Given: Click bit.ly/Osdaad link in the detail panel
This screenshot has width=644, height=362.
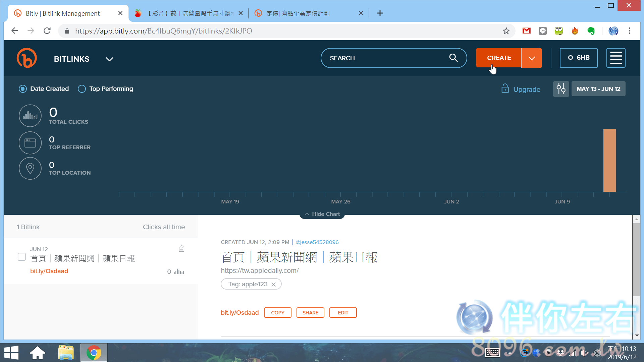Looking at the screenshot, I should 240,313.
